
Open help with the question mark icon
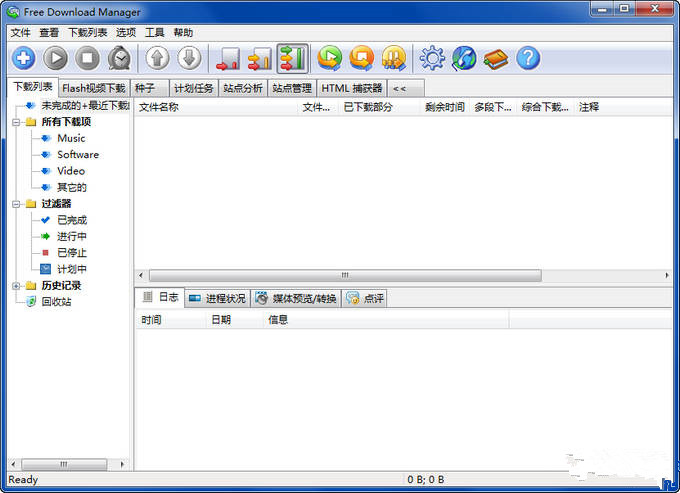[x=528, y=58]
